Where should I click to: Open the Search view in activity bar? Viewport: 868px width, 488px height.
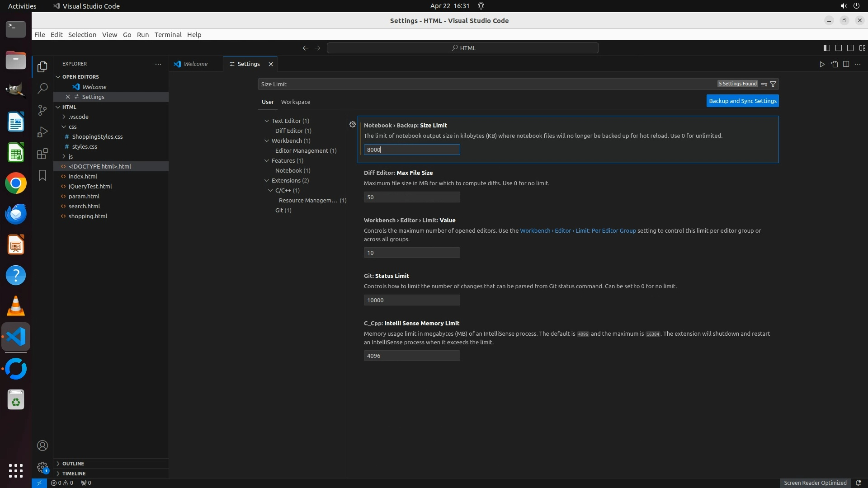(42, 88)
